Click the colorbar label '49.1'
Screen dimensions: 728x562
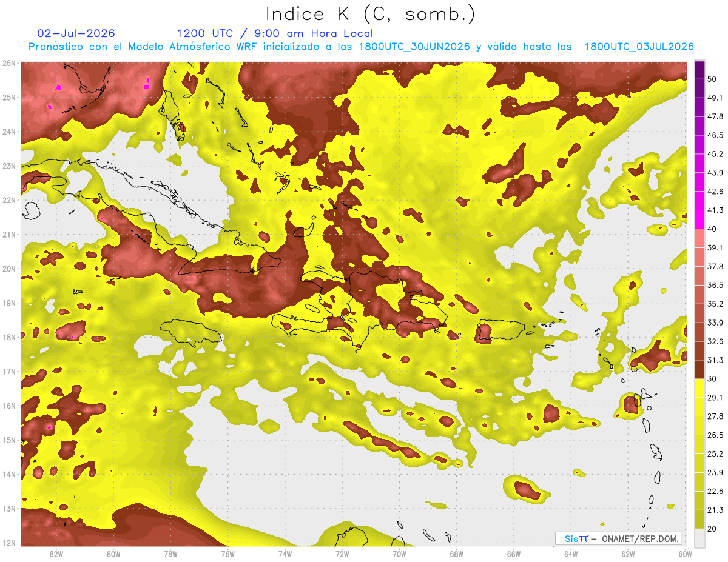pos(715,98)
